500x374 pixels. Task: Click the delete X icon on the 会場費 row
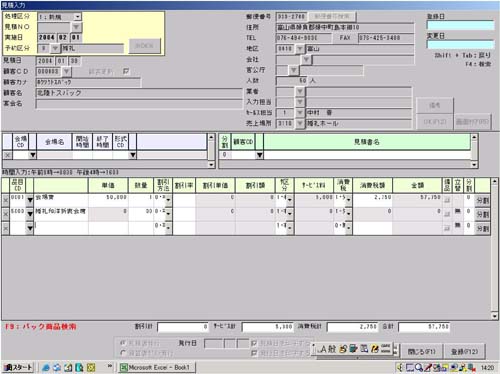pyautogui.click(x=6, y=200)
